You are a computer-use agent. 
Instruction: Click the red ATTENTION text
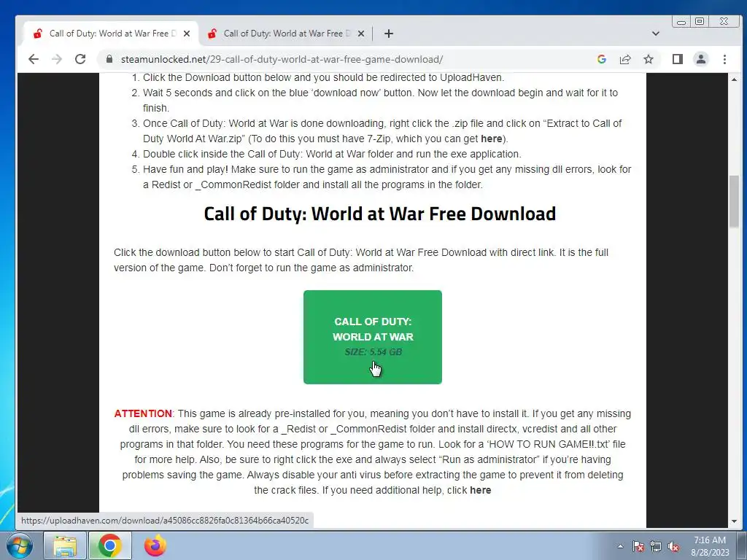143,413
